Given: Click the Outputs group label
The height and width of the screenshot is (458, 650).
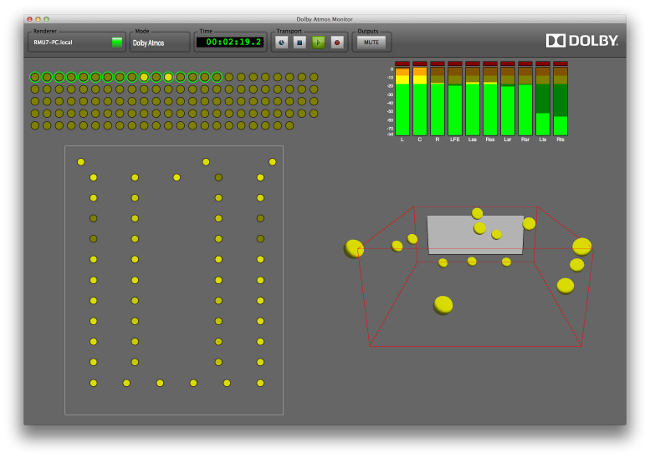Looking at the screenshot, I should point(368,31).
